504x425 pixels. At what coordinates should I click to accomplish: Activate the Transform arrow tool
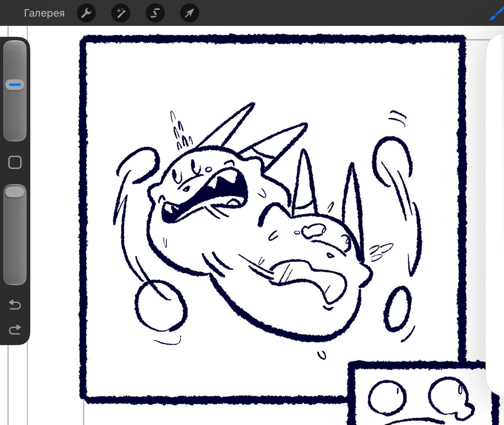point(189,13)
